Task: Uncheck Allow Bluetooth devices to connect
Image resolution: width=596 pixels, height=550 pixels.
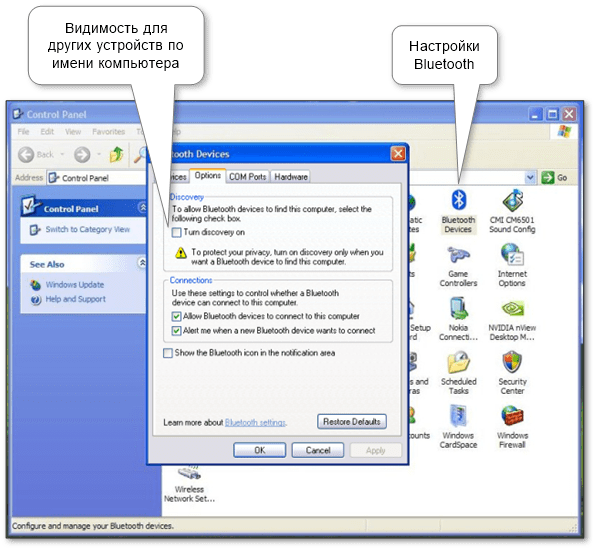Action: pos(176,316)
